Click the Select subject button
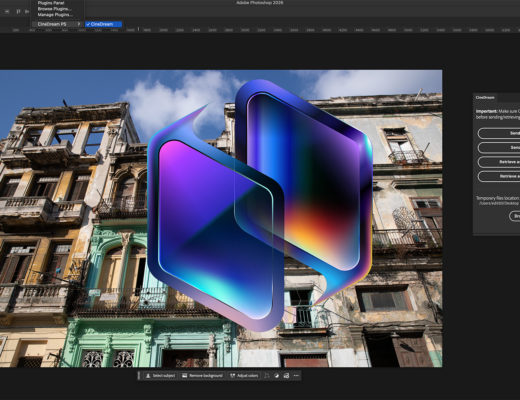This screenshot has height=400, width=520. 160,376
